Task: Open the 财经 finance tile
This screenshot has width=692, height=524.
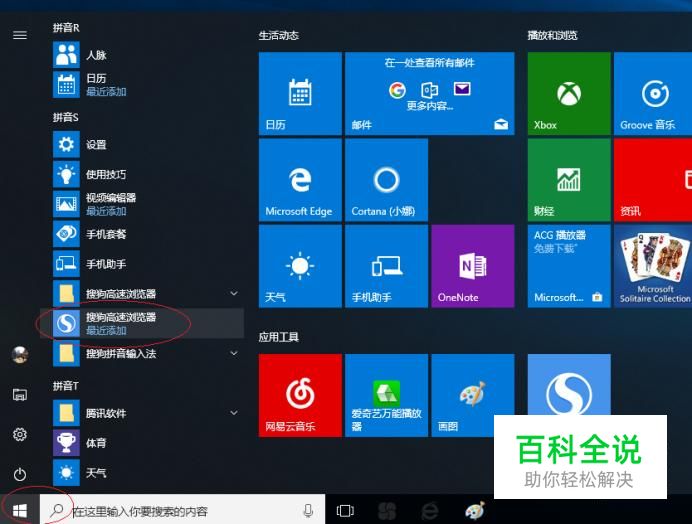Action: [569, 180]
